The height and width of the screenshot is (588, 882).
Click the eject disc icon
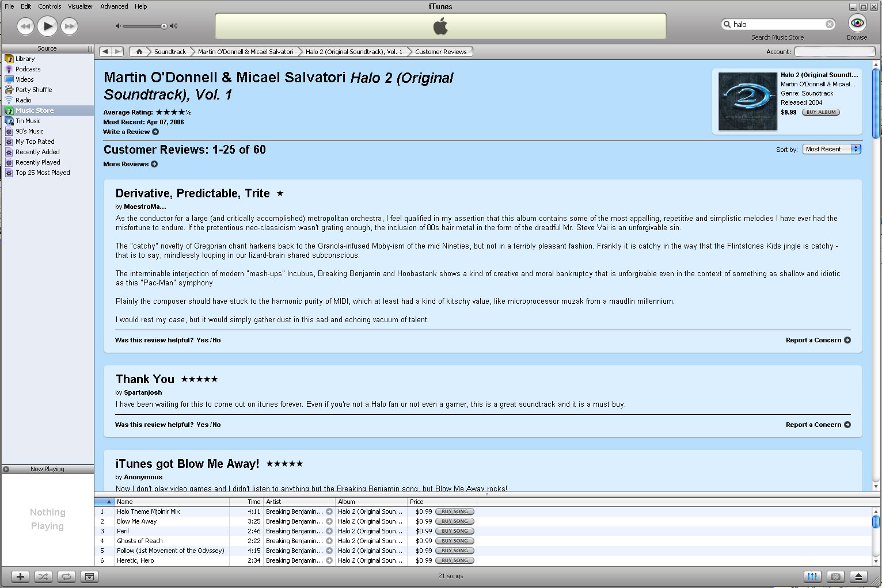tap(858, 576)
